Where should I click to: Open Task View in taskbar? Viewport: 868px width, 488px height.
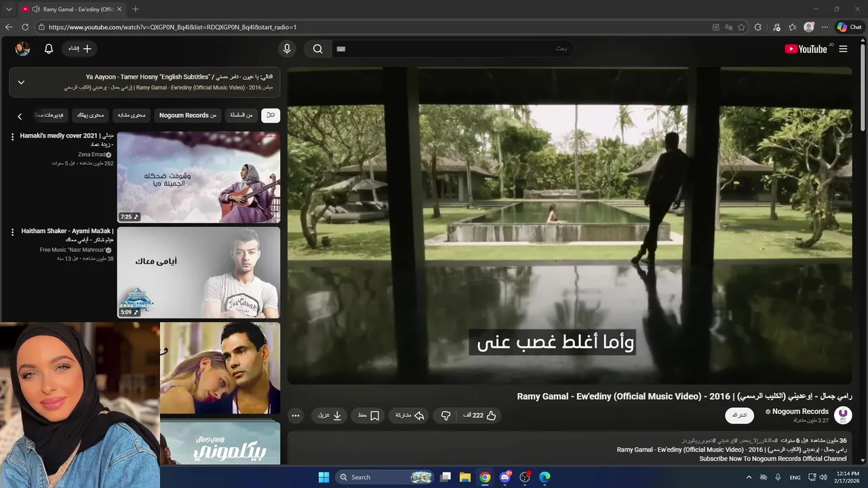pyautogui.click(x=446, y=477)
